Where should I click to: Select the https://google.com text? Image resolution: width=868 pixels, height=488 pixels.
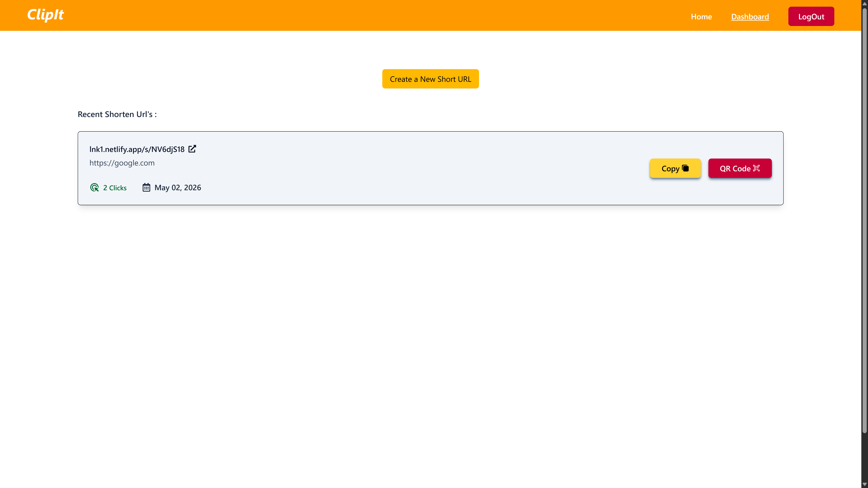click(122, 163)
